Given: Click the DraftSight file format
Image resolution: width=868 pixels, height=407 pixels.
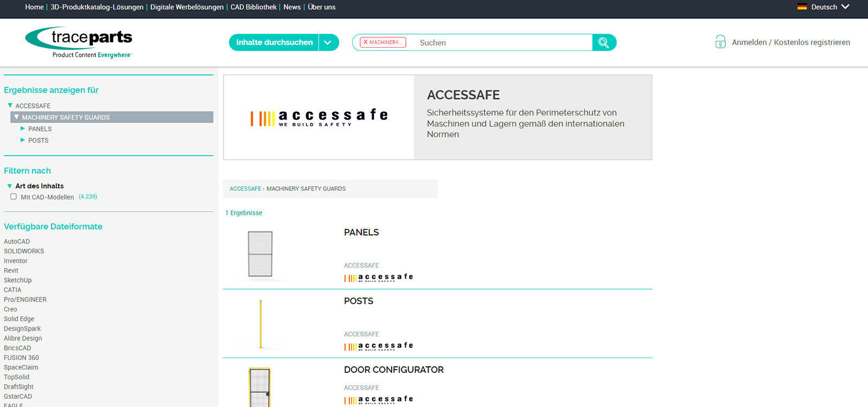Looking at the screenshot, I should [18, 387].
